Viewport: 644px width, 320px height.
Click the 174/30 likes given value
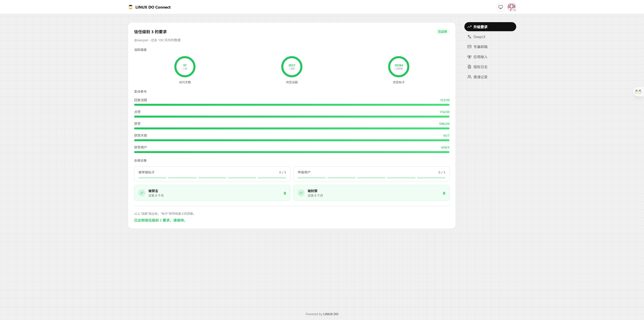coord(444,112)
